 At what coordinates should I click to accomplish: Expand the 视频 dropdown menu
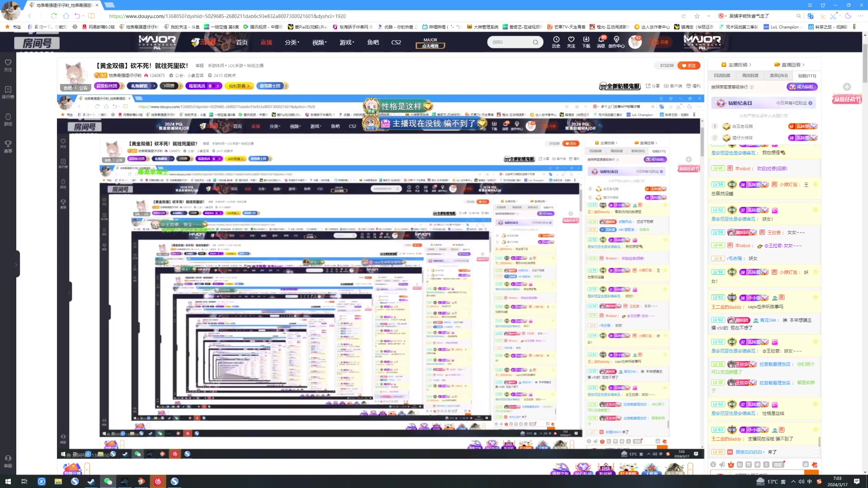pyautogui.click(x=320, y=42)
